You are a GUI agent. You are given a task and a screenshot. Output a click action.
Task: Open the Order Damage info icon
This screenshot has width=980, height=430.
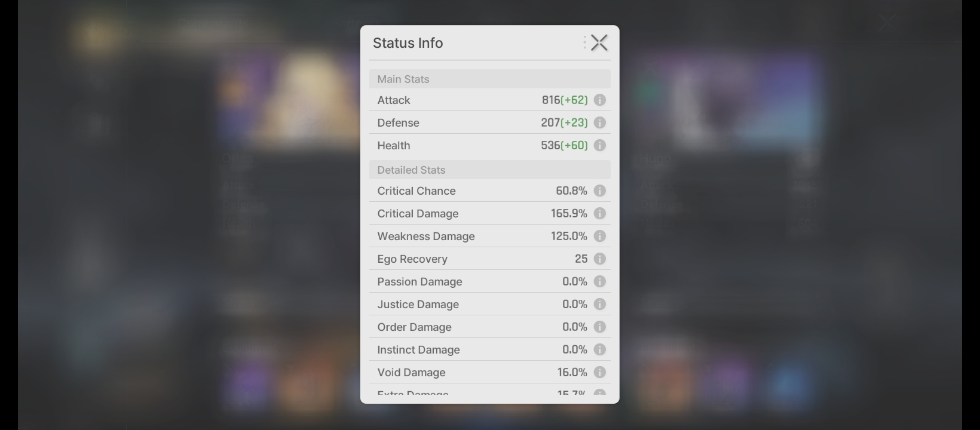pyautogui.click(x=599, y=327)
